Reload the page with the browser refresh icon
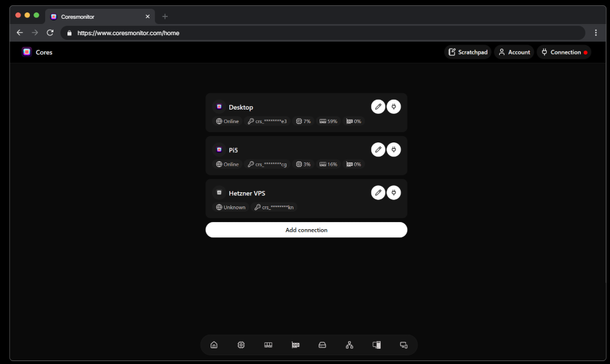This screenshot has height=364, width=610. tap(50, 33)
